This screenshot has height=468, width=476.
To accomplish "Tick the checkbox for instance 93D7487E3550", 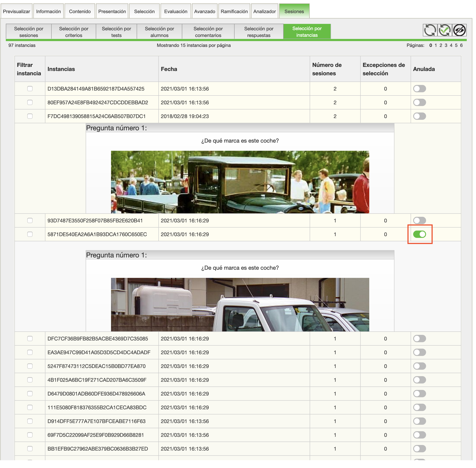I will tap(30, 220).
